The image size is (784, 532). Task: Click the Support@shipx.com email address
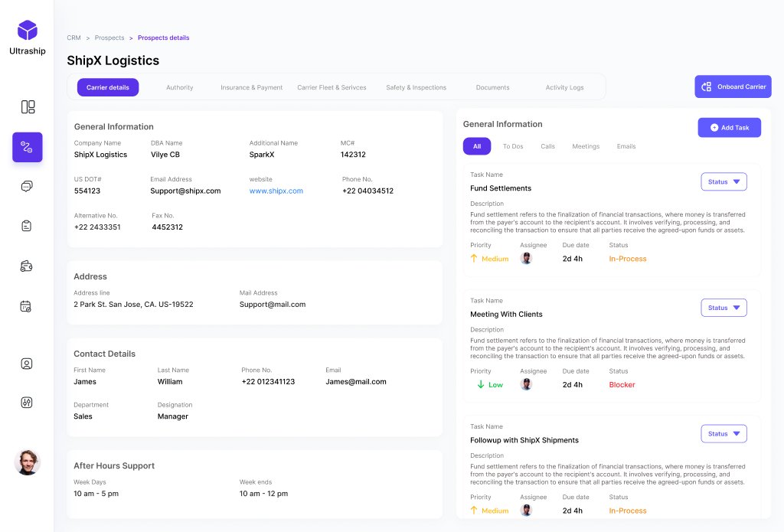coord(185,191)
